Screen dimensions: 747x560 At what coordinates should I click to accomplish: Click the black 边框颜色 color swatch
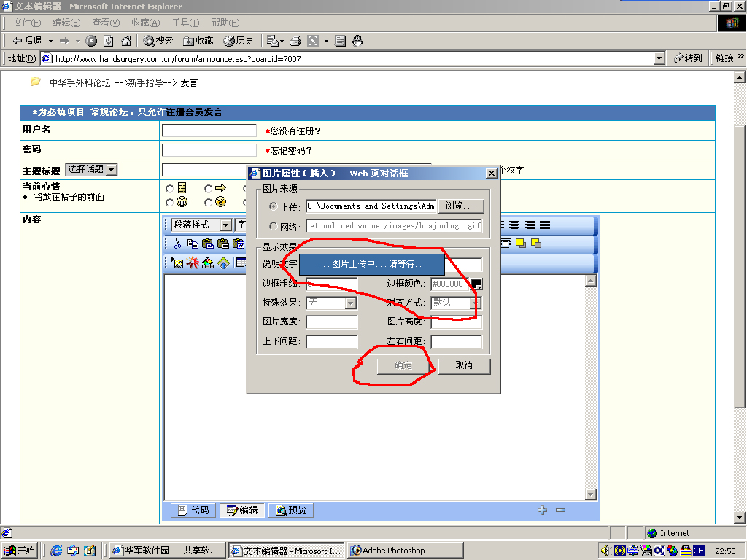tap(476, 284)
